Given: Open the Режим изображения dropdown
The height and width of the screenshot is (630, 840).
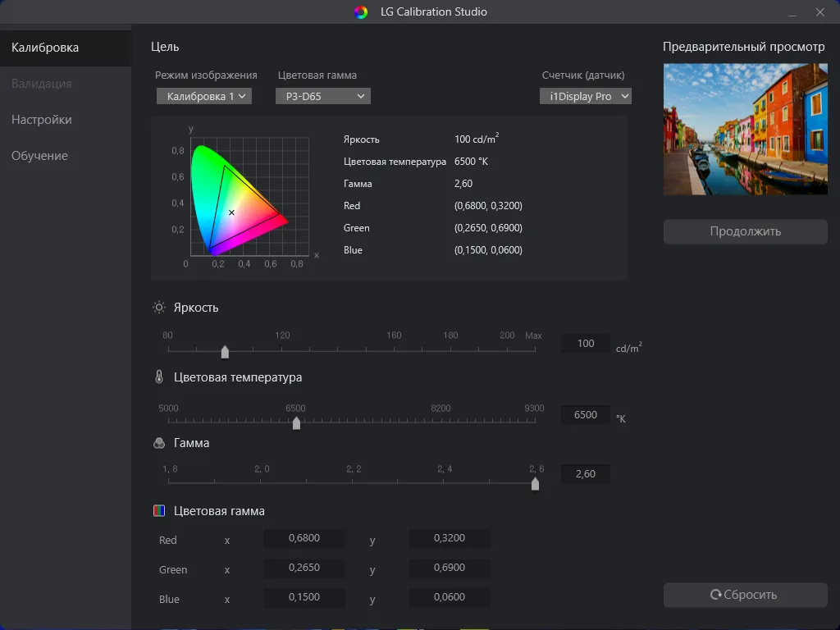Looking at the screenshot, I should 203,97.
